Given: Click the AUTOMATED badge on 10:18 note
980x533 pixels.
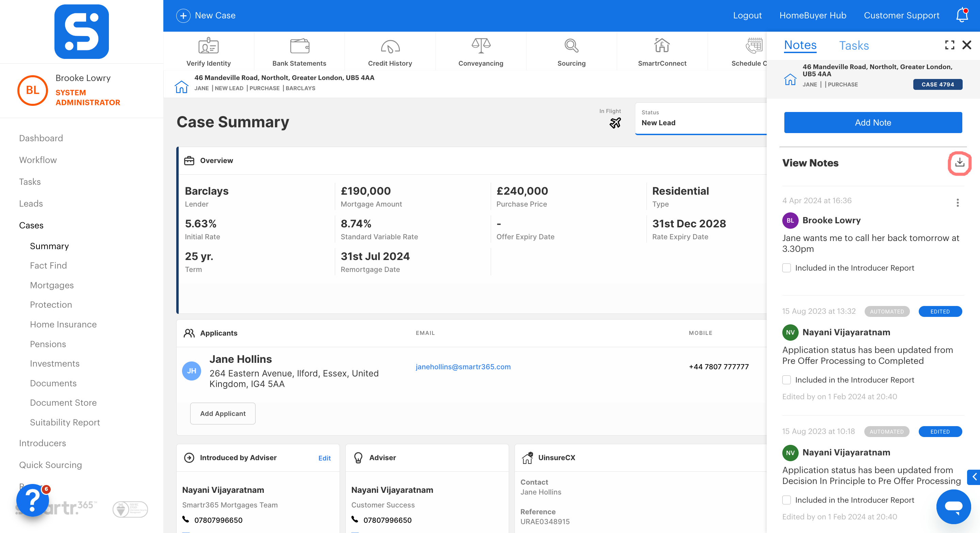Looking at the screenshot, I should [x=886, y=432].
